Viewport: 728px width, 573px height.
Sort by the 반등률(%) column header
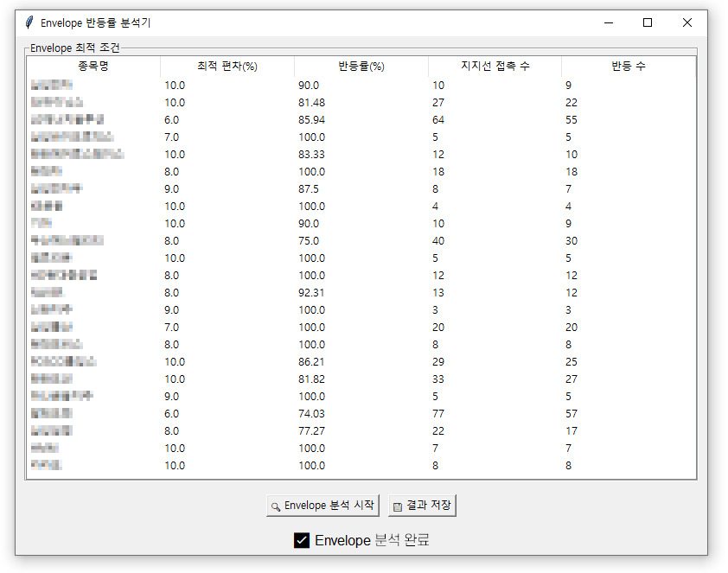[x=361, y=66]
